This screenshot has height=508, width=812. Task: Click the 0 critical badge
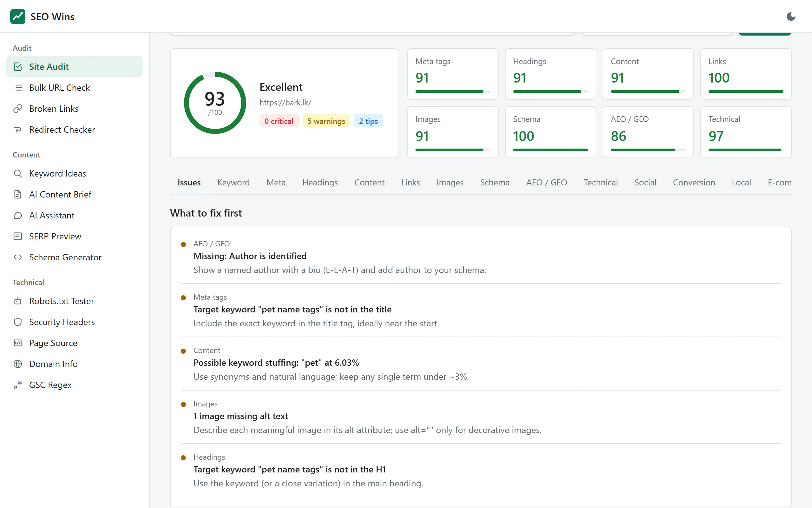tap(279, 121)
